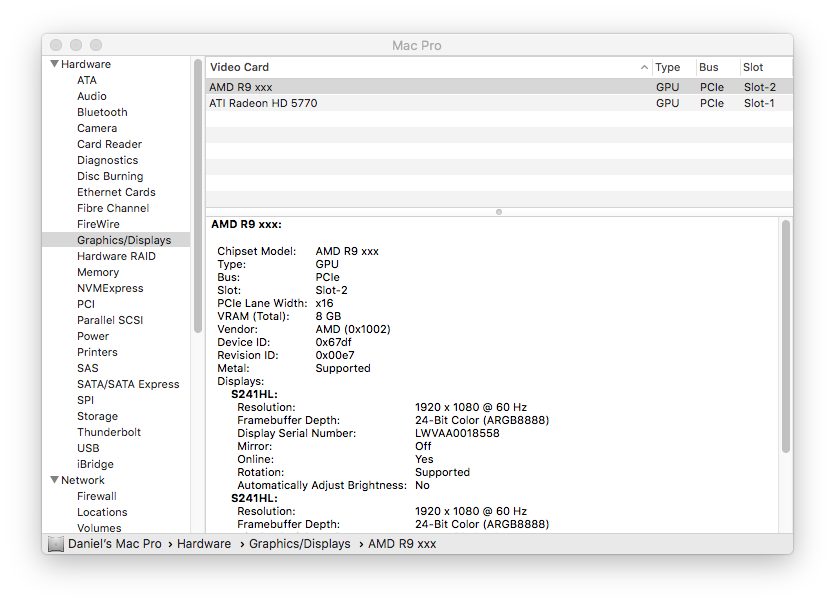
Task: Open the Bluetooth hardware entry
Action: pyautogui.click(x=102, y=112)
